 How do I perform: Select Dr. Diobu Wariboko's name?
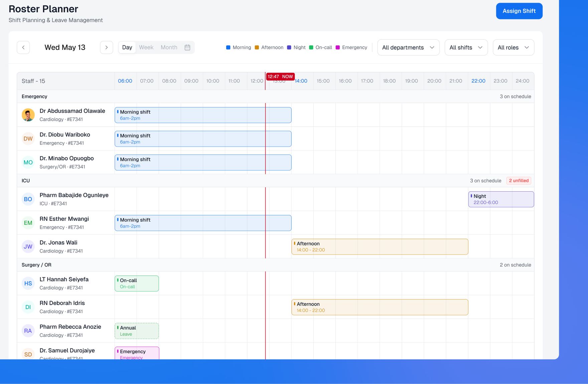65,135
